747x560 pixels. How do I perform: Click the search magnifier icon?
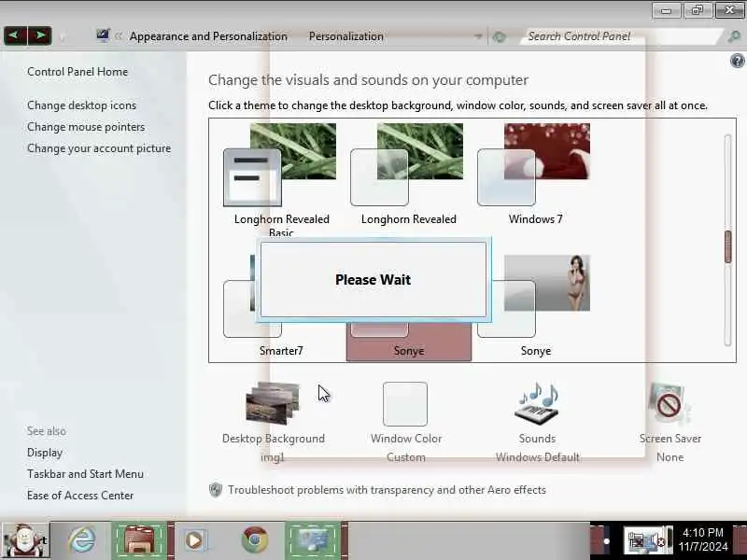(734, 36)
